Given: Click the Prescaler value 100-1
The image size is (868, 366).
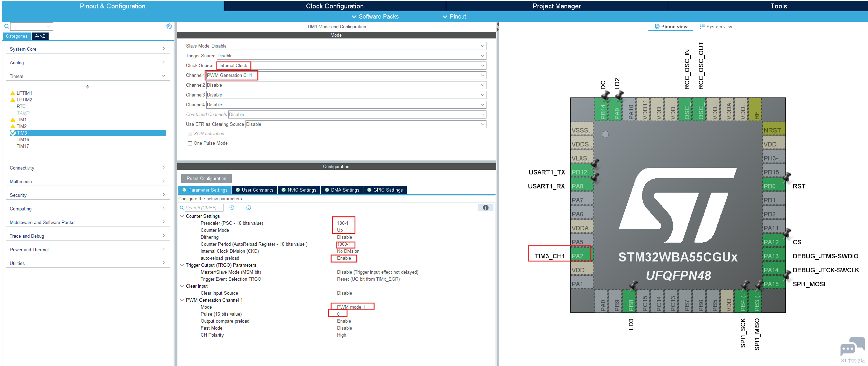Looking at the screenshot, I should click(x=343, y=223).
